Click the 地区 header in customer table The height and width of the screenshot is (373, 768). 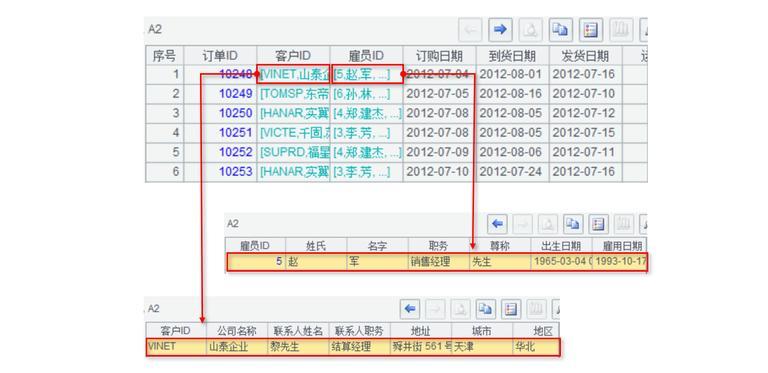[536, 331]
